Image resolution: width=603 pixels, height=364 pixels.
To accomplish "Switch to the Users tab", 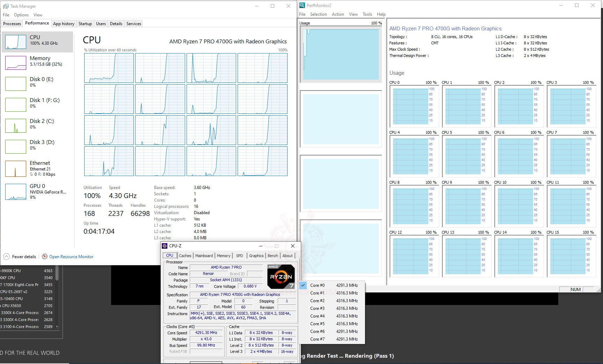I will (101, 24).
